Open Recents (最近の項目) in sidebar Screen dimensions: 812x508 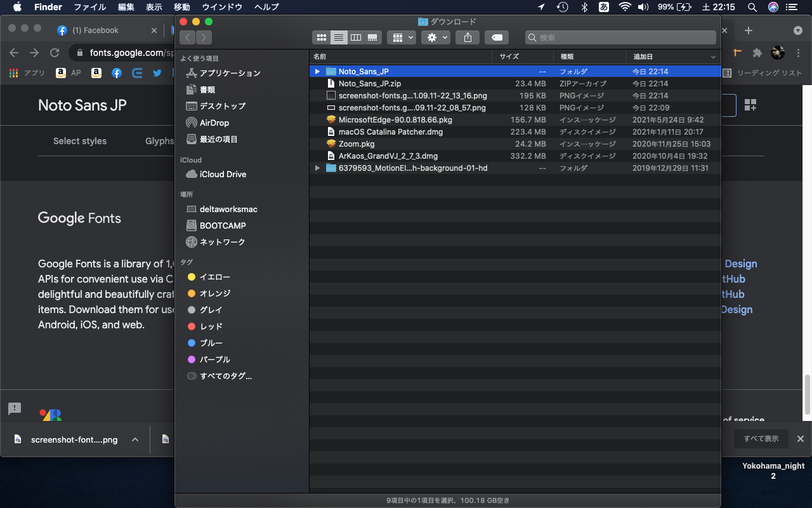(x=211, y=139)
